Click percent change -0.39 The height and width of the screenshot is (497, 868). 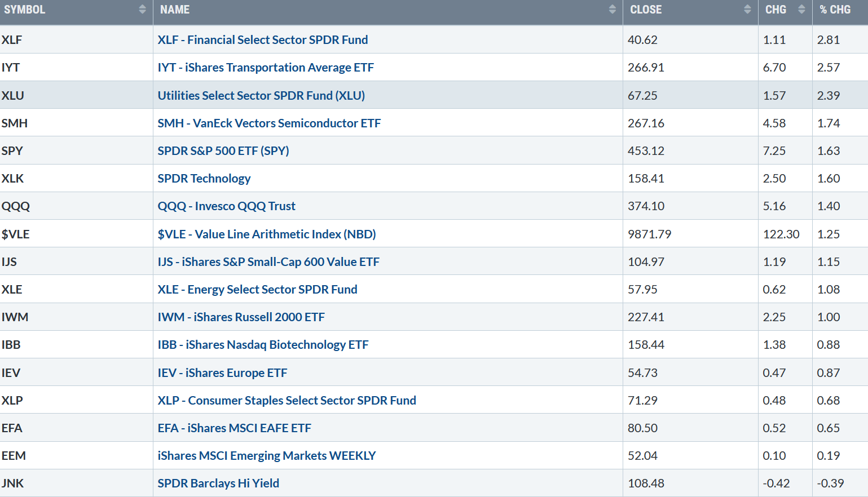point(830,483)
